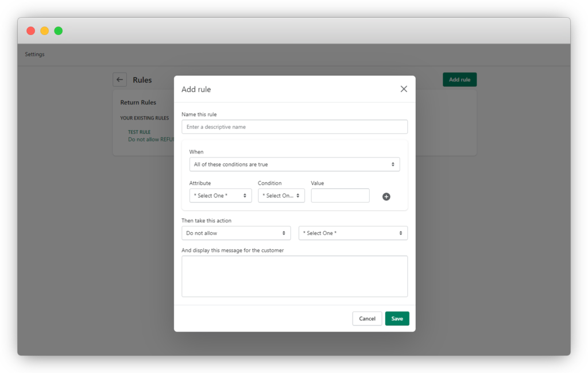Click the 'Do not allow REFU...' rule description
The width and height of the screenshot is (588, 373).
point(151,139)
